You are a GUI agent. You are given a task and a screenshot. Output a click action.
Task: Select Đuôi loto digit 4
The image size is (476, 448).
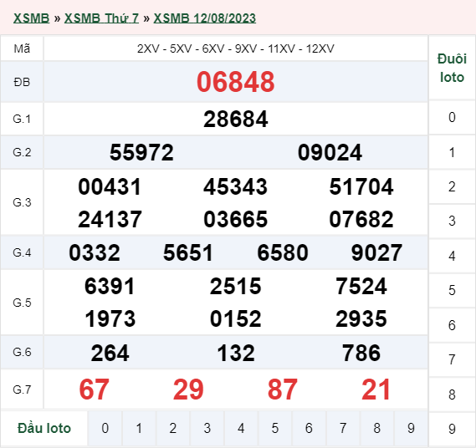click(452, 256)
